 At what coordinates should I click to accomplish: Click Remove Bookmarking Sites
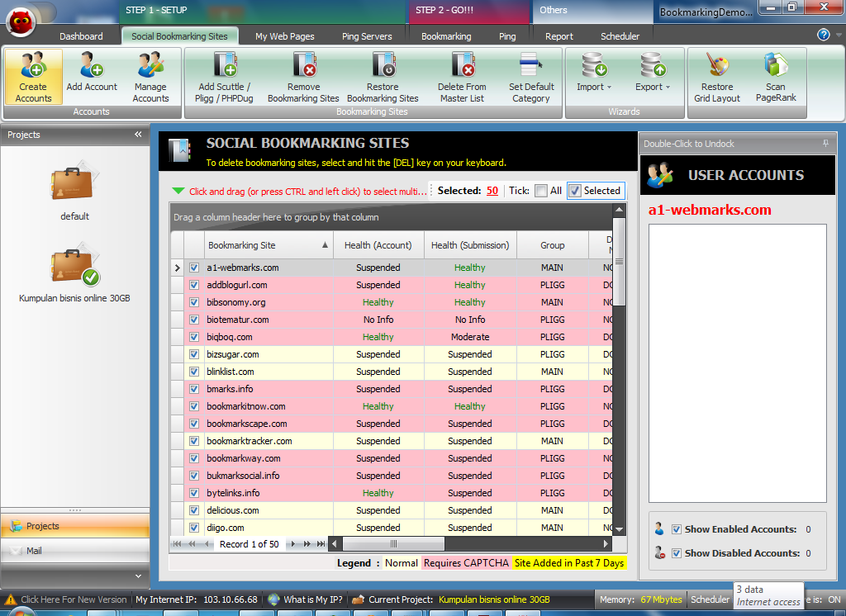(x=303, y=77)
